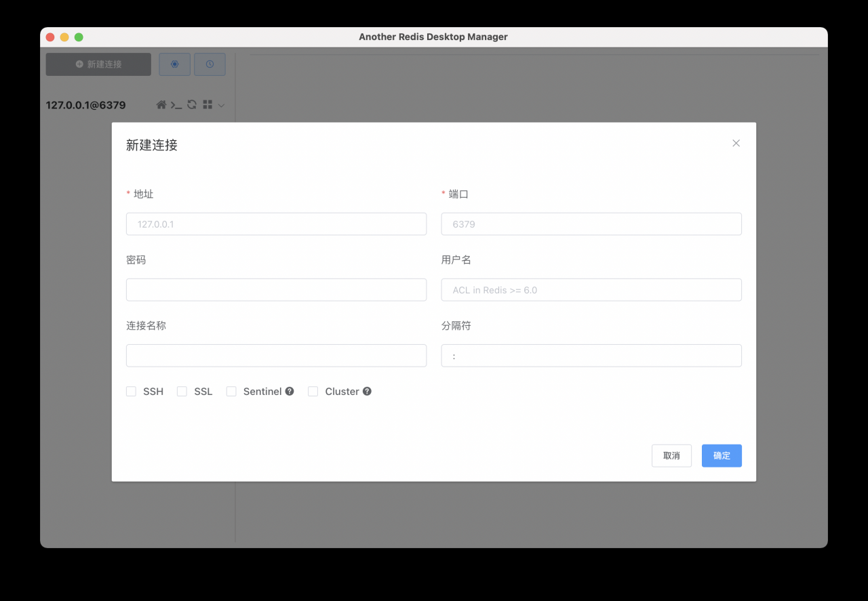Confirm with the 确定 button

(722, 455)
